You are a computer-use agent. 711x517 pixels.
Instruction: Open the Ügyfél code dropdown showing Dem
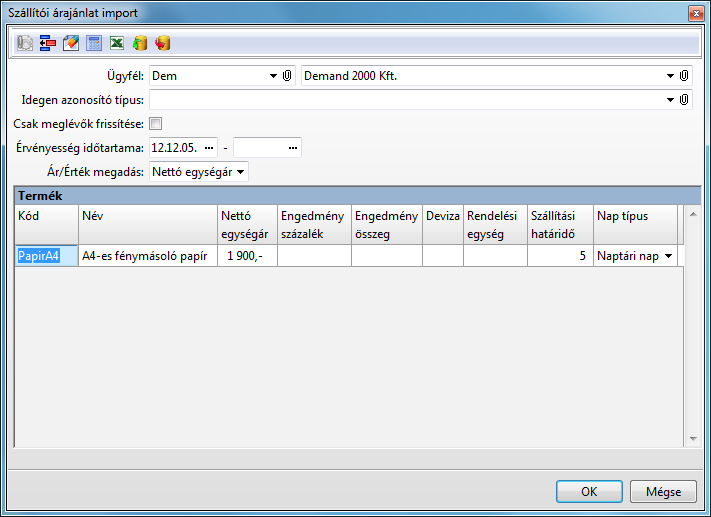pyautogui.click(x=273, y=76)
